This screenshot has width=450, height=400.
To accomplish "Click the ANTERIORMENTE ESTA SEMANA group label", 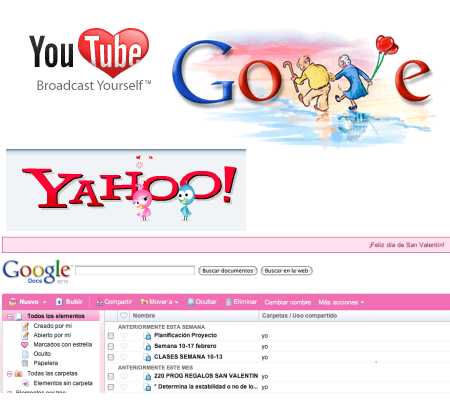I will 161,327.
